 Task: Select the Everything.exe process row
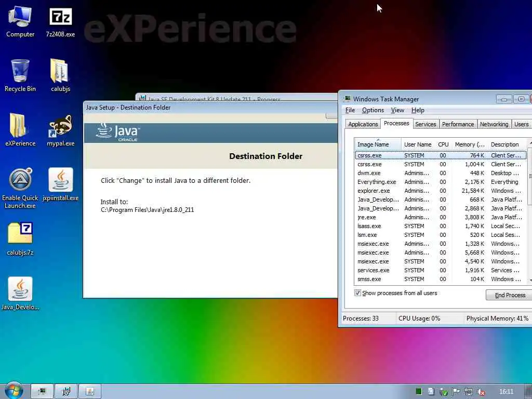pyautogui.click(x=441, y=182)
